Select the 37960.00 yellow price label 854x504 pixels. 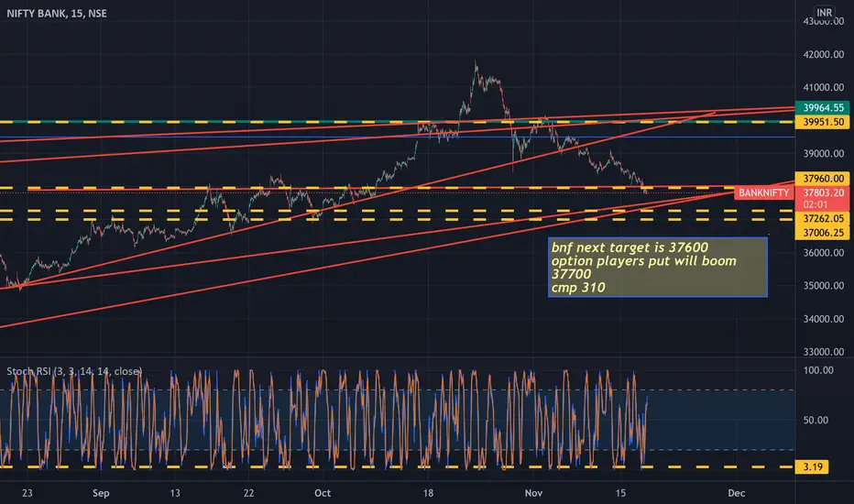pos(823,179)
